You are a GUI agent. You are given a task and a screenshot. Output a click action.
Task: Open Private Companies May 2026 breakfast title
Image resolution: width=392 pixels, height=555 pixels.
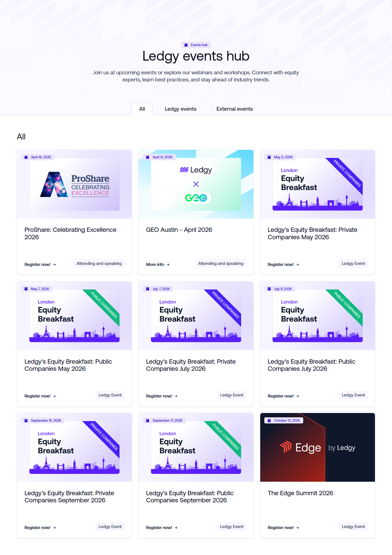click(312, 233)
